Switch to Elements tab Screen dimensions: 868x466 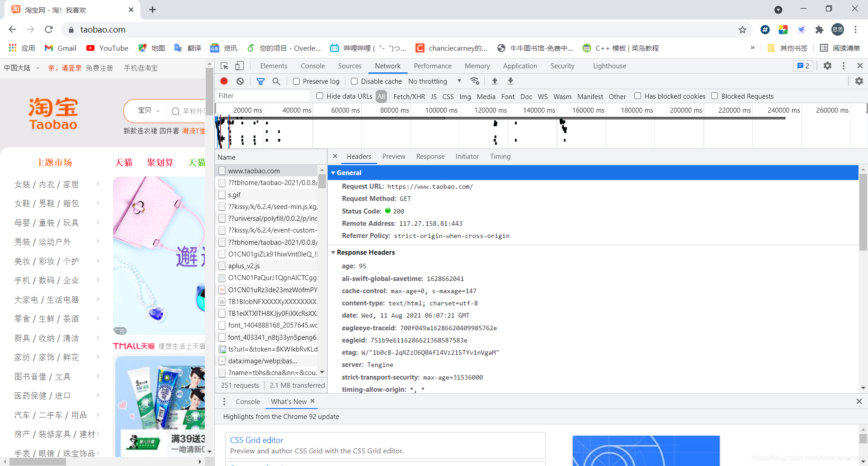pos(274,66)
